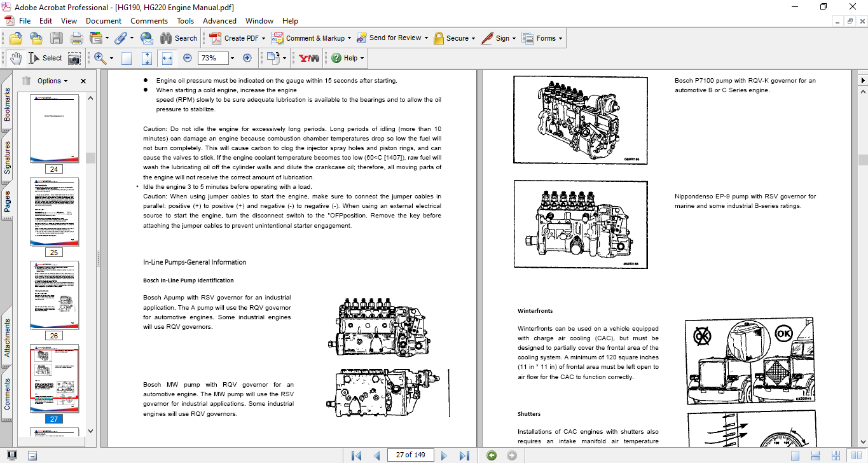Select page 25 thumbnail
868x463 pixels.
pos(54,212)
